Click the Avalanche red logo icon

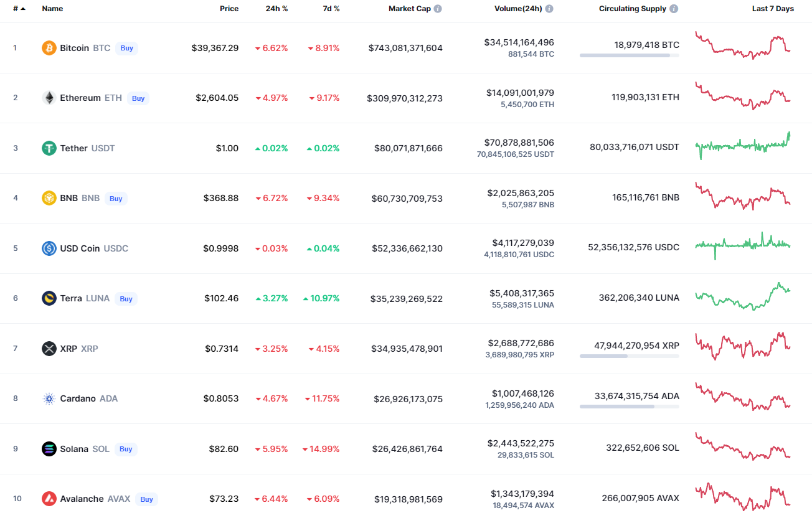pyautogui.click(x=49, y=499)
